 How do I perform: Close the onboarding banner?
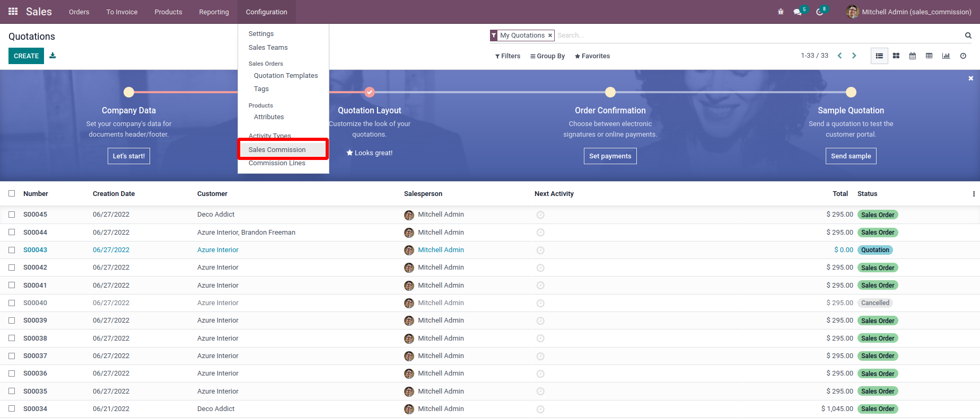[971, 78]
